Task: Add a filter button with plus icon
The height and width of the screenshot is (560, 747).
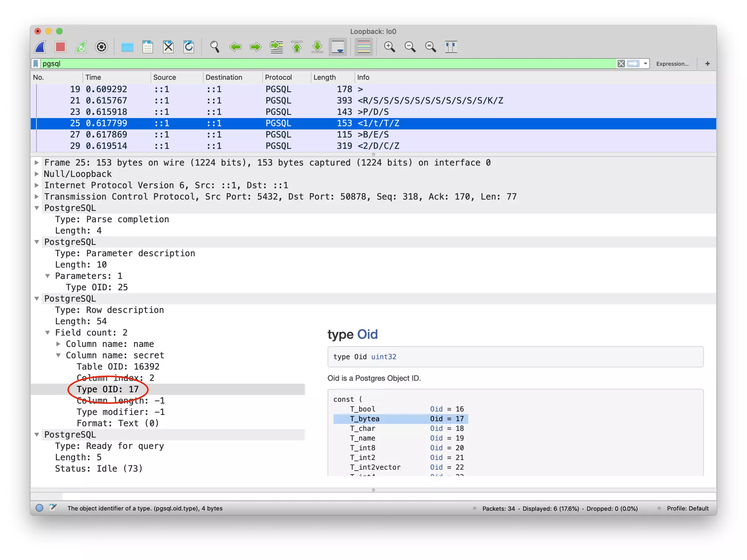Action: coord(707,63)
